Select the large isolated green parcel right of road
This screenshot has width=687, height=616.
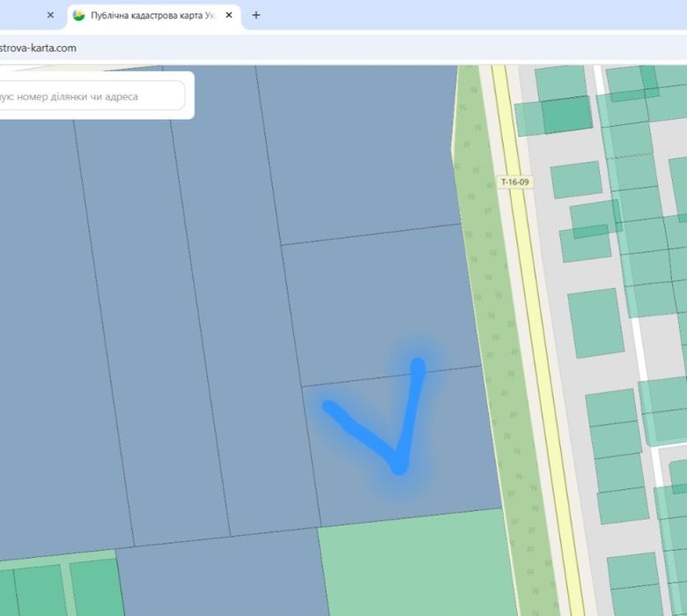596,323
